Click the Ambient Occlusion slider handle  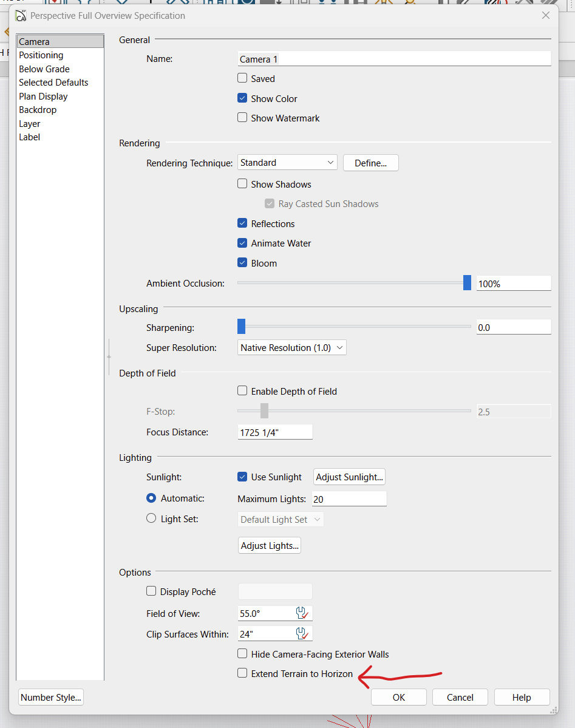point(467,283)
